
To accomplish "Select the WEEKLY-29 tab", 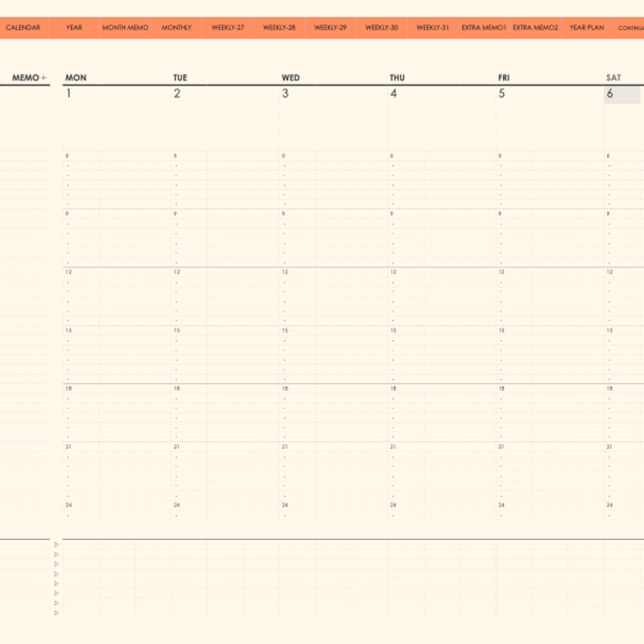I will tap(330, 27).
